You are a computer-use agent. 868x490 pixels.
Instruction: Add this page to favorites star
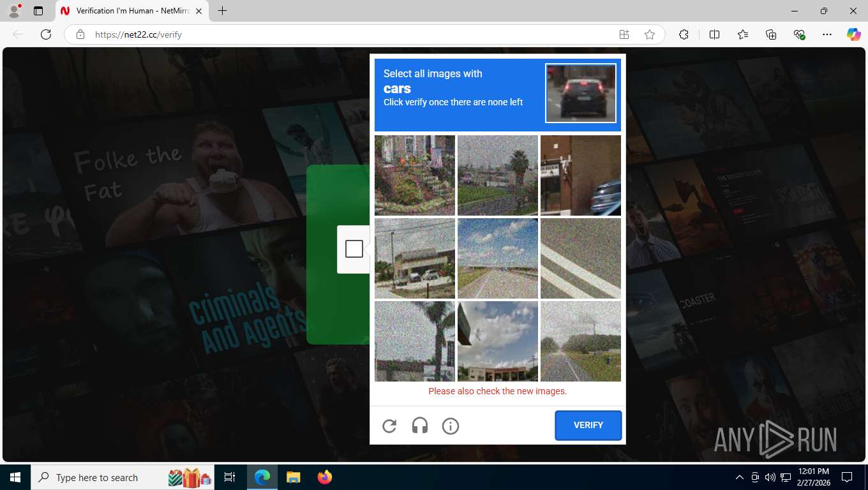tap(650, 34)
